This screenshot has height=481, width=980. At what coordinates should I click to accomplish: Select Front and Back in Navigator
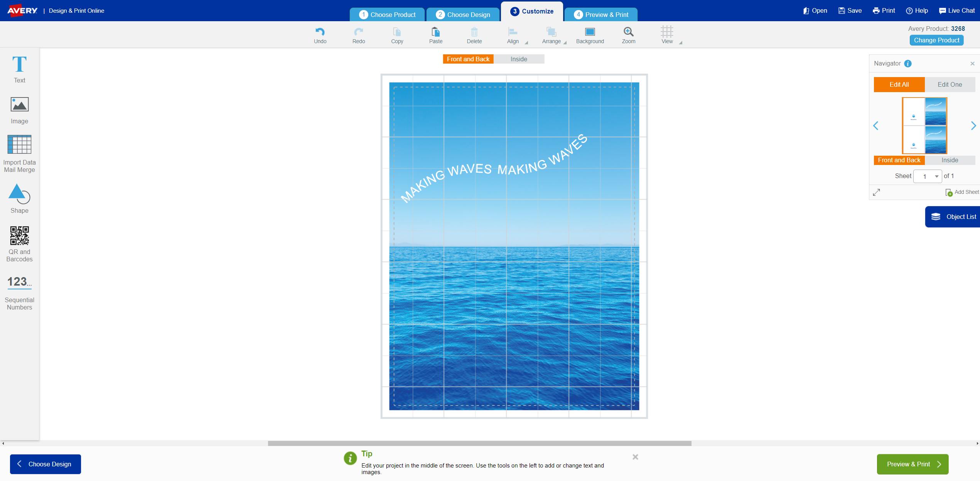pyautogui.click(x=899, y=160)
